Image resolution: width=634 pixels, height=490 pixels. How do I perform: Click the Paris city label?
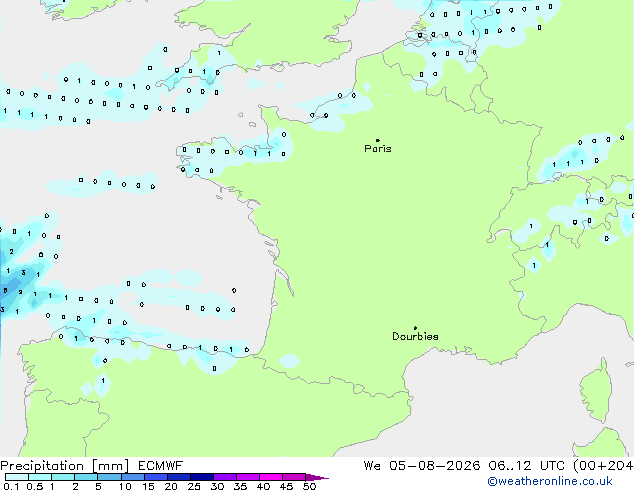378,149
